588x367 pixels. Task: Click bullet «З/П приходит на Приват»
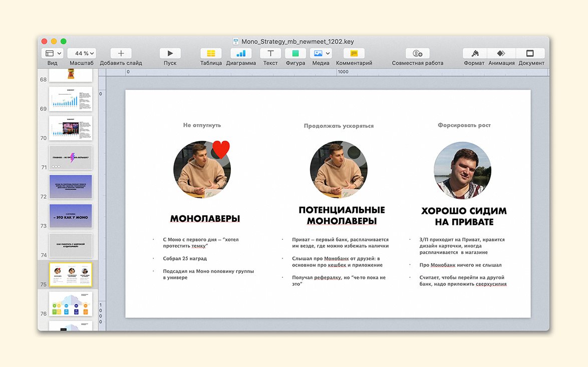click(462, 246)
